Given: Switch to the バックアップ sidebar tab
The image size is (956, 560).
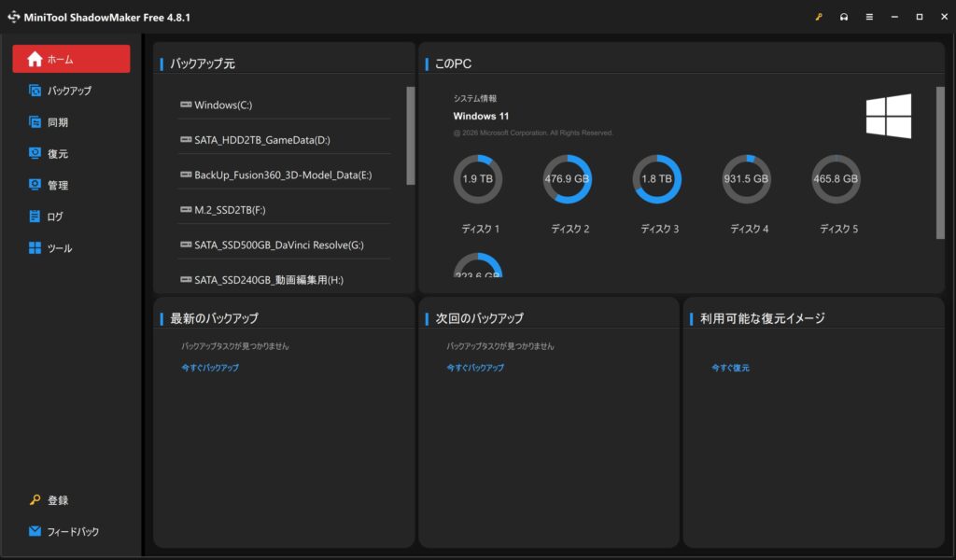Looking at the screenshot, I should (71, 91).
